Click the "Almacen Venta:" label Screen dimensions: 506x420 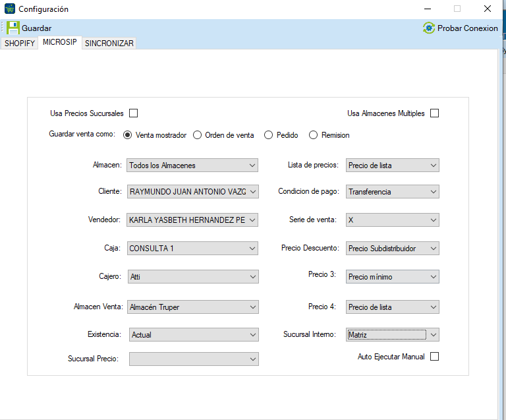coord(98,307)
